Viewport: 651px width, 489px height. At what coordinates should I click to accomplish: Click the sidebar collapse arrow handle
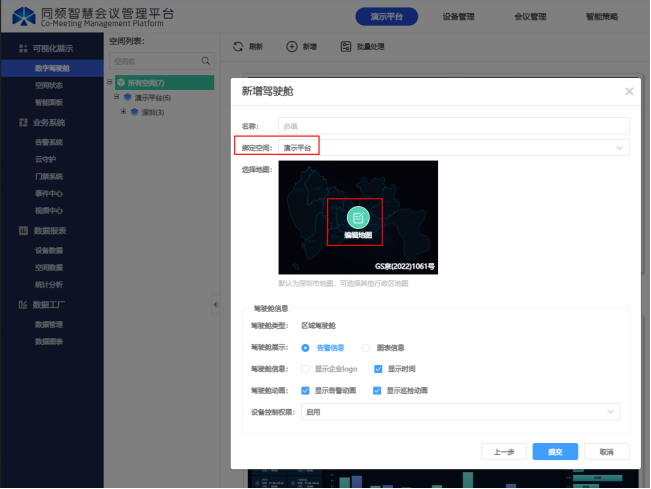217,304
